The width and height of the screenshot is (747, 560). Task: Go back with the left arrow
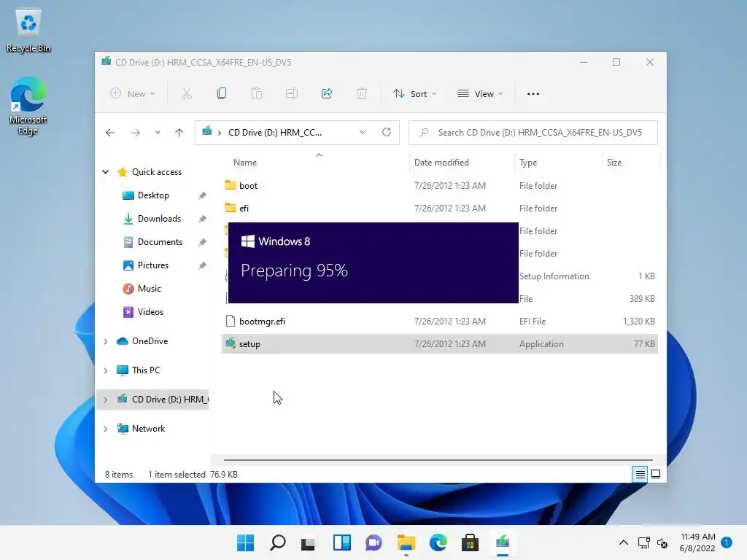coord(110,133)
